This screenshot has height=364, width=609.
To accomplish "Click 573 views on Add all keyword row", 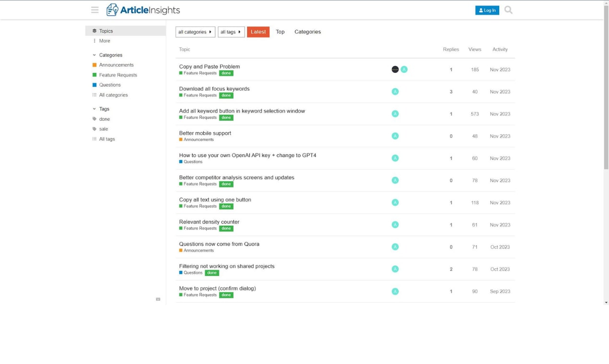I will click(x=475, y=114).
